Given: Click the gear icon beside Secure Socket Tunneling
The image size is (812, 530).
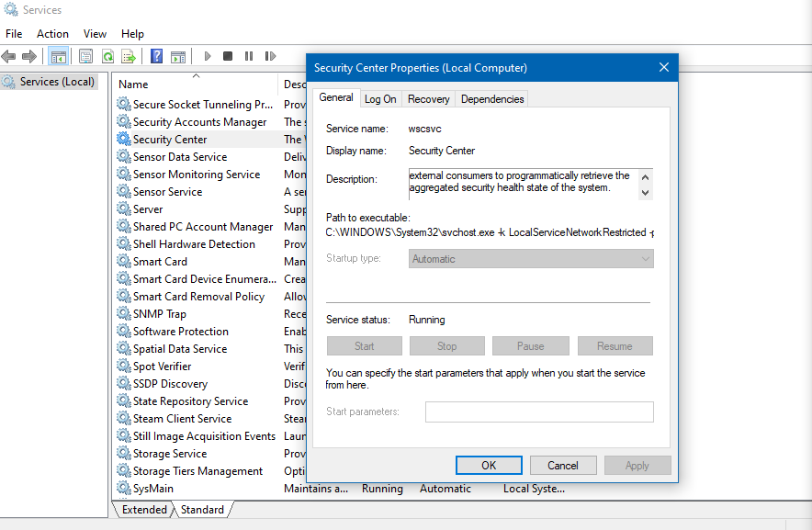Looking at the screenshot, I should click(x=124, y=104).
